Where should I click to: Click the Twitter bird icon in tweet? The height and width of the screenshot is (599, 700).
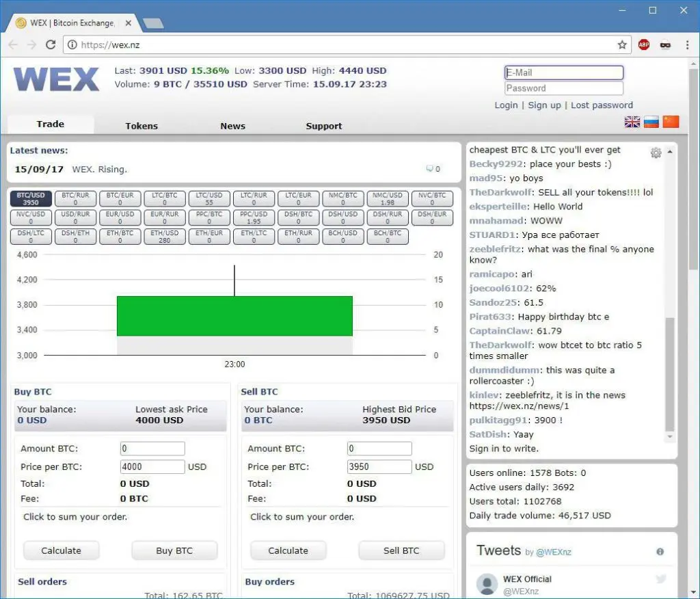pyautogui.click(x=661, y=579)
